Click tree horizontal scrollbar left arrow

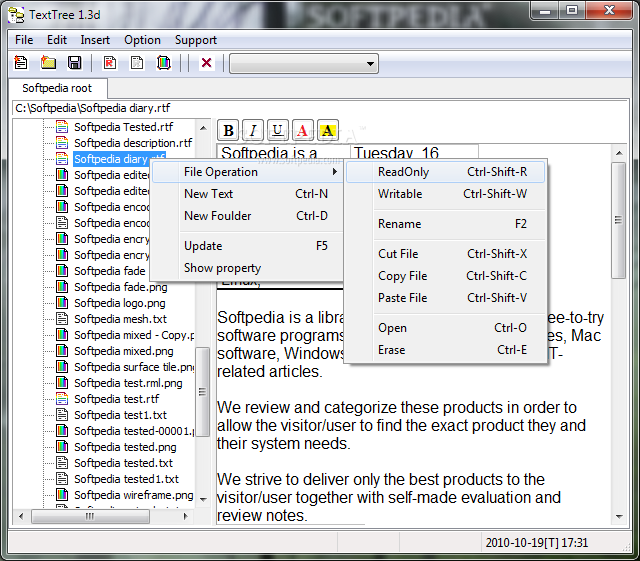pyautogui.click(x=21, y=516)
